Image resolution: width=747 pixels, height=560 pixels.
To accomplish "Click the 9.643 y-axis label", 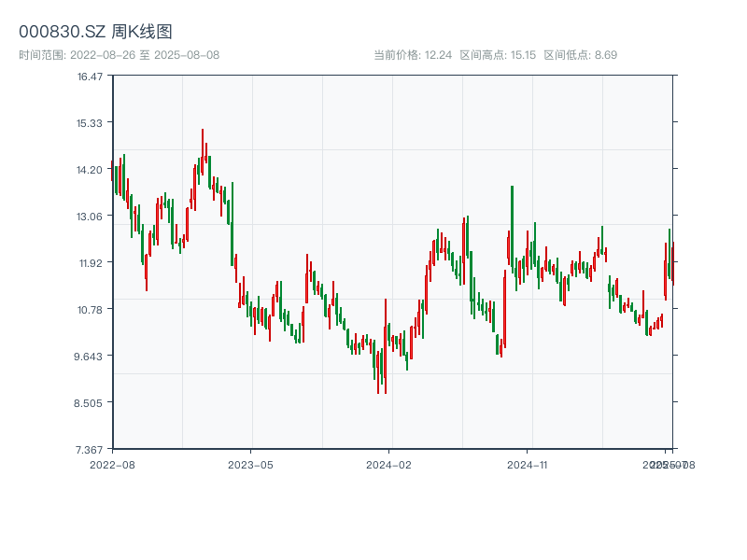I will (91, 356).
